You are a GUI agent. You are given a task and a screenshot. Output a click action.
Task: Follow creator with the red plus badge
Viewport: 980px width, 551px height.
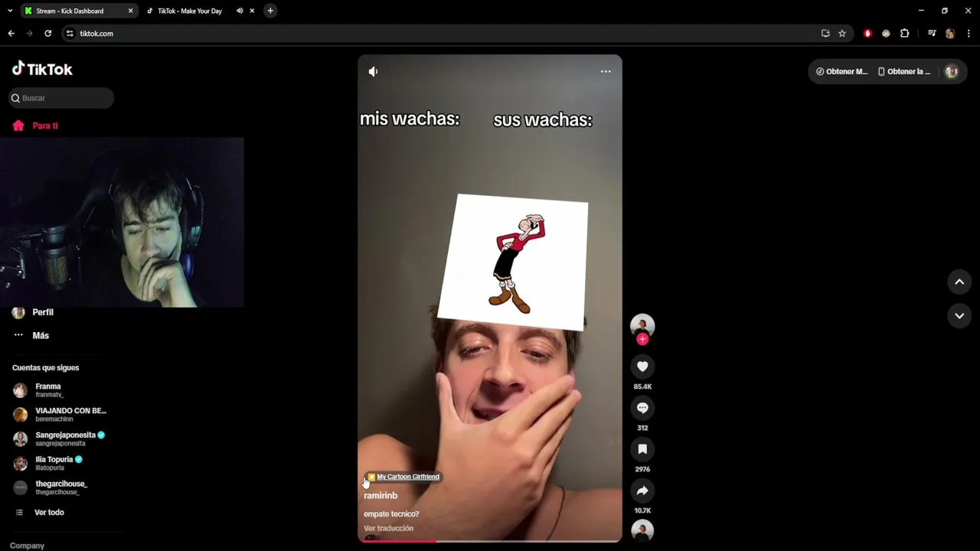(x=642, y=339)
